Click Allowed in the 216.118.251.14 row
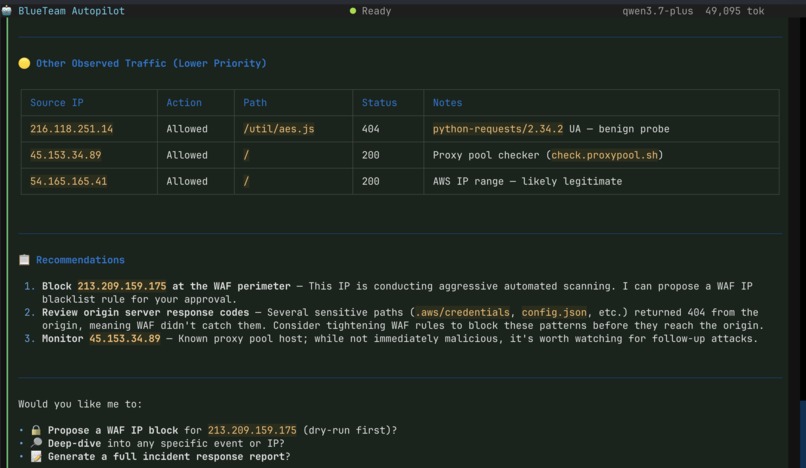The image size is (806, 468). pos(187,129)
